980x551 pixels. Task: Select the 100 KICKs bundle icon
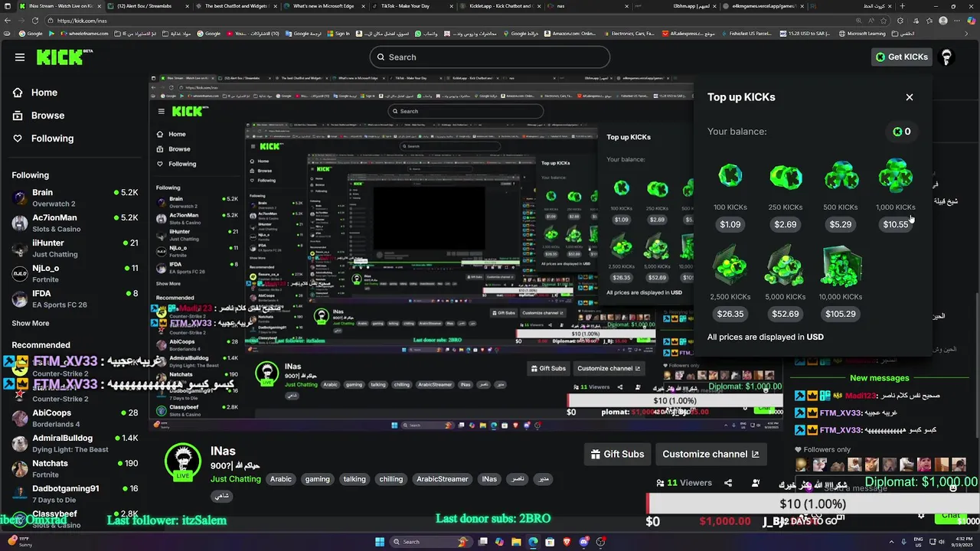[x=730, y=177]
